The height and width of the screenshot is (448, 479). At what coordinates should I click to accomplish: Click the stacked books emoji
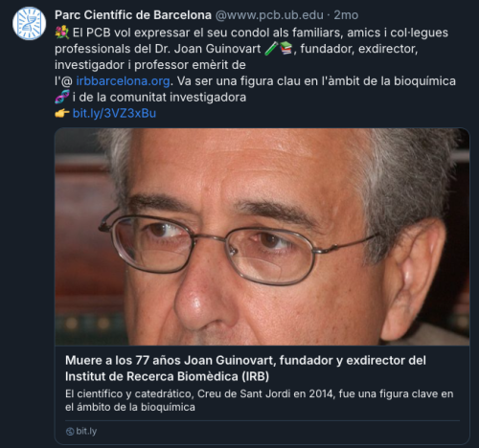[x=285, y=49]
